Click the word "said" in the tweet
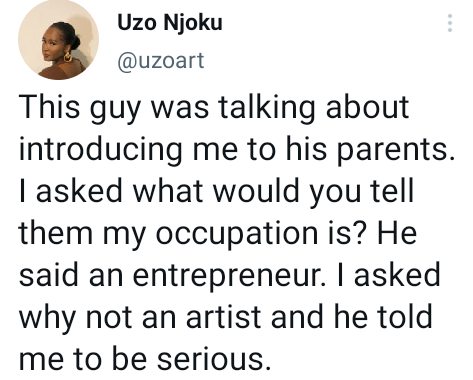This screenshot has height=380, width=473. (x=48, y=275)
